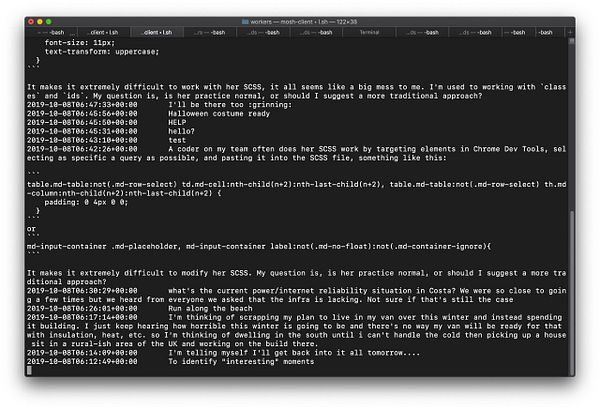Switch to the last -bash tab
The height and width of the screenshot is (409, 600).
[546, 33]
